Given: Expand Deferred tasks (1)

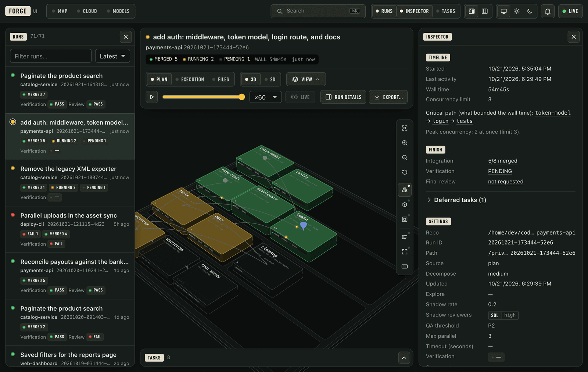Looking at the screenshot, I should 456,200.
